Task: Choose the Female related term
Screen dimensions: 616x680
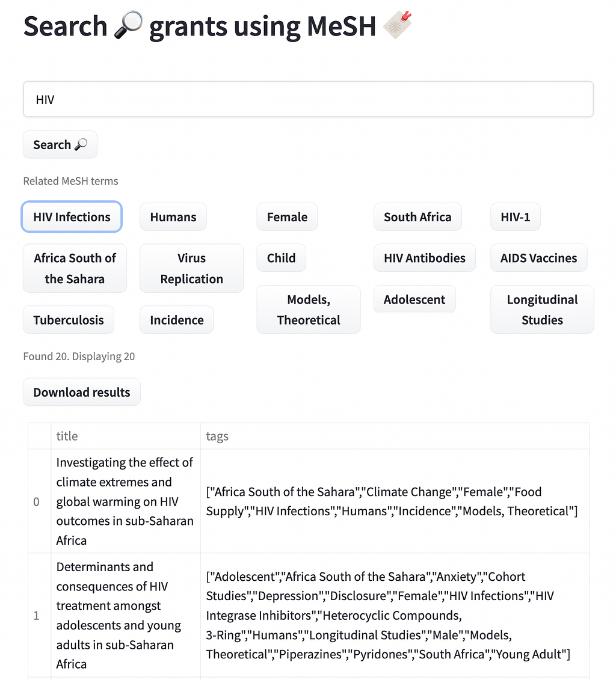Action: tap(287, 217)
